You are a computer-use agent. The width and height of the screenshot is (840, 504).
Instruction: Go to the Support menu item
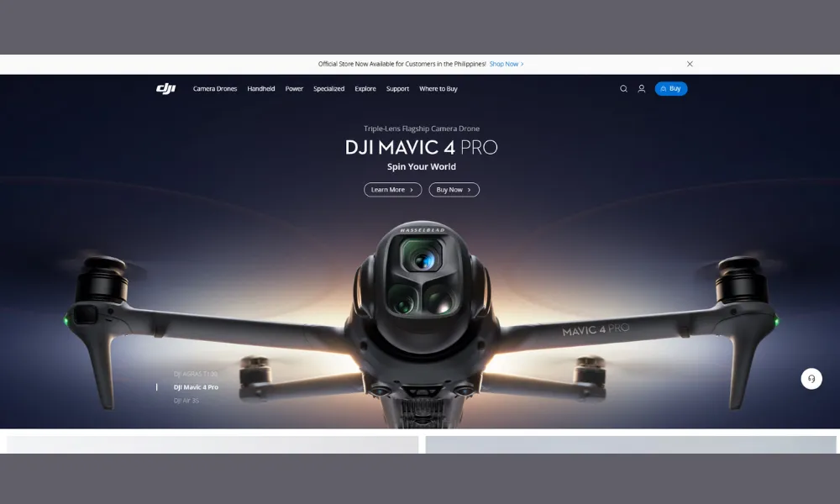point(397,89)
